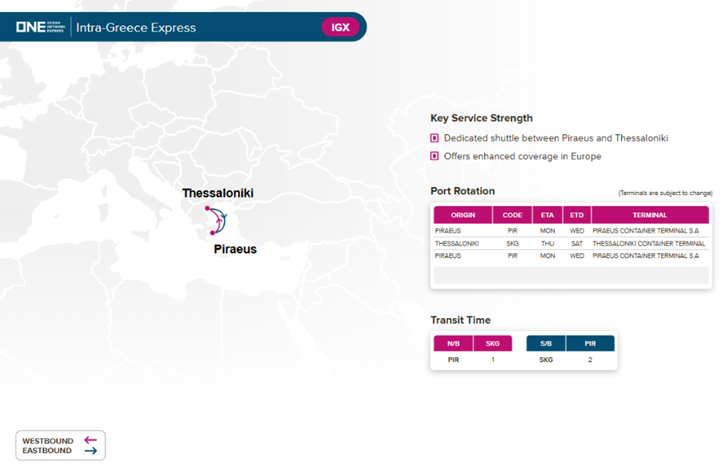Image resolution: width=725 pixels, height=470 pixels.
Task: Click the Intra-Greece Express title
Action: 136,27
